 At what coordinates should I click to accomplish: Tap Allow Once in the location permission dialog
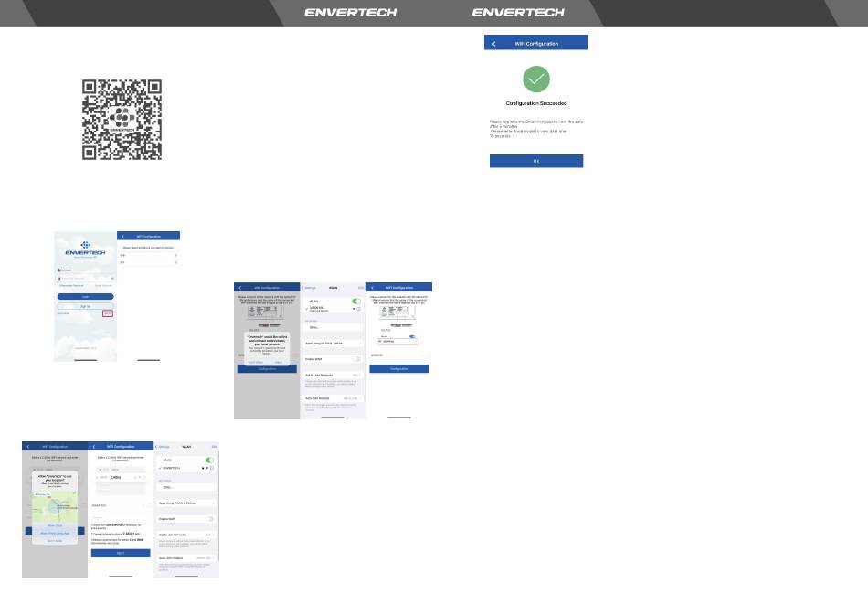55,526
